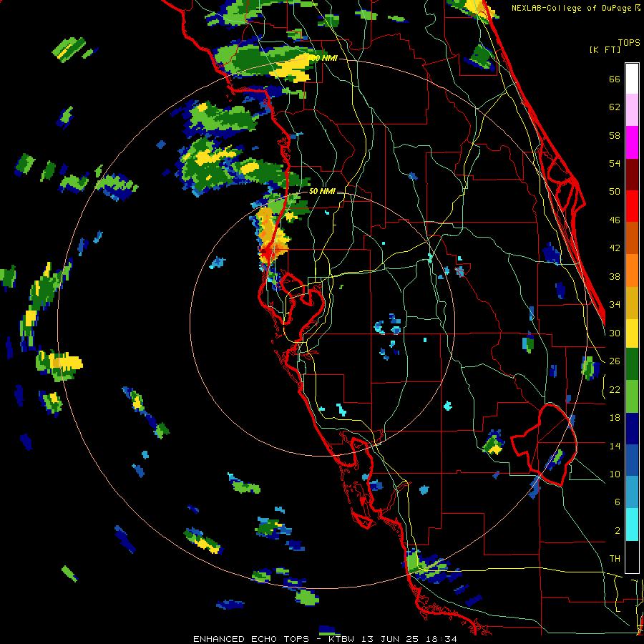Click the "18" legend value
The image size is (644, 644).
615,418
